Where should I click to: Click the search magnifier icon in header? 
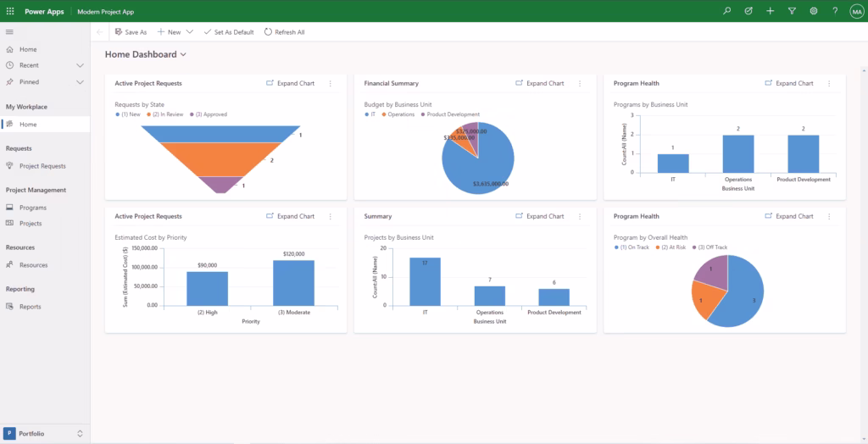(726, 11)
